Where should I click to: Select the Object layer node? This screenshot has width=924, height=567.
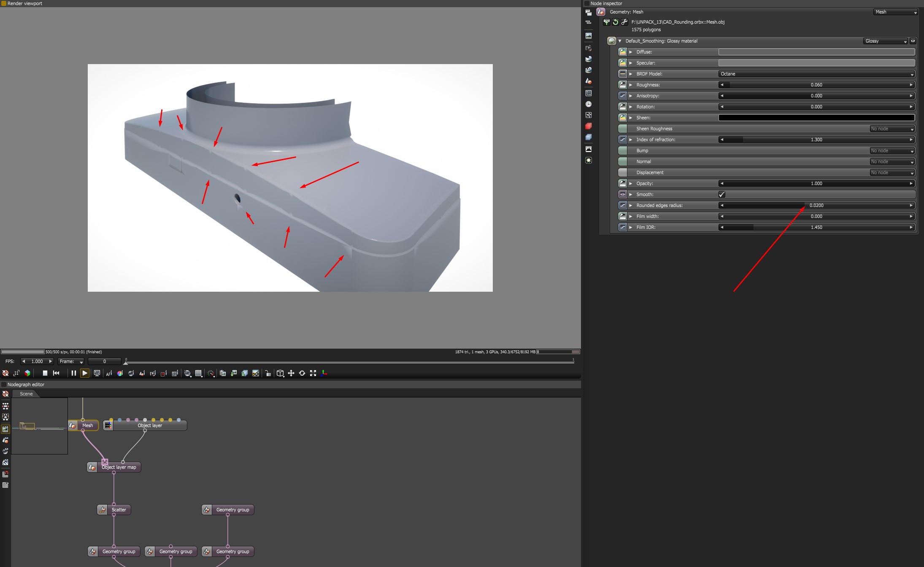tap(145, 425)
